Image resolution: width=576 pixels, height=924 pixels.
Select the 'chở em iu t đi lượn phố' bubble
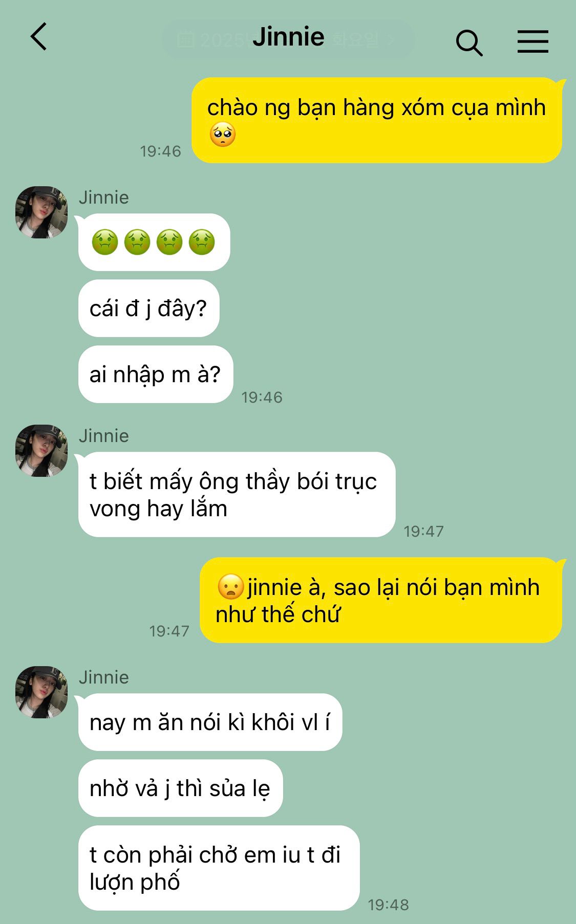click(219, 868)
